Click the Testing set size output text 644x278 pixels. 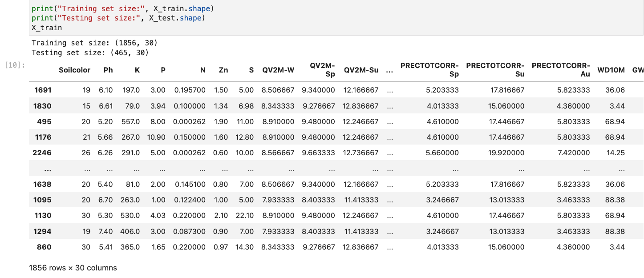pos(90,52)
